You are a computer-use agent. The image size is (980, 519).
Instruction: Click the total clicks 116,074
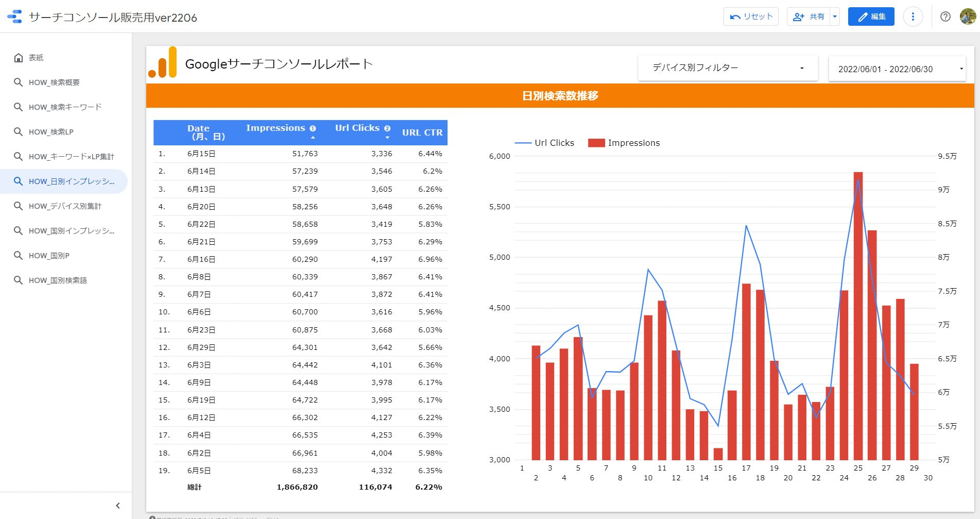(375, 487)
